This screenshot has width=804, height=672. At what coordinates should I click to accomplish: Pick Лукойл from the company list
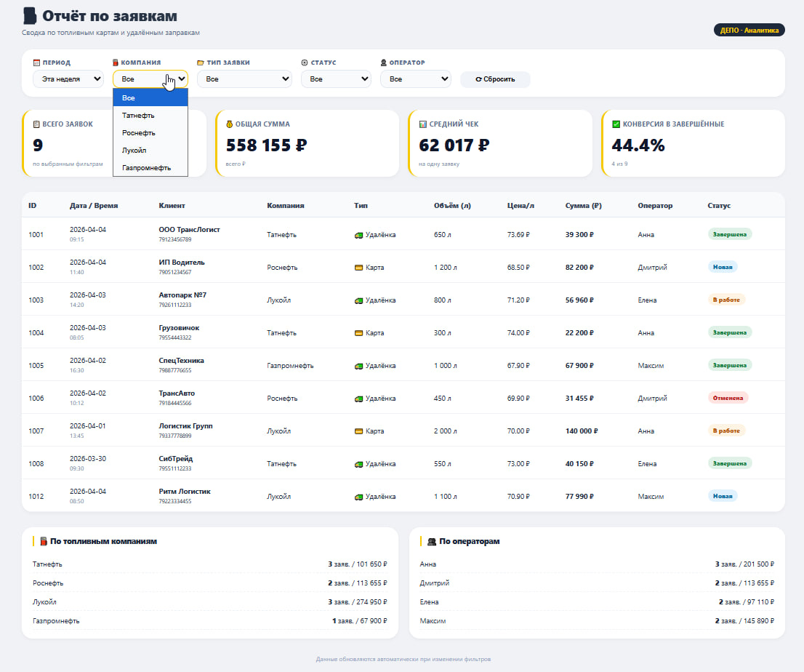coord(150,151)
